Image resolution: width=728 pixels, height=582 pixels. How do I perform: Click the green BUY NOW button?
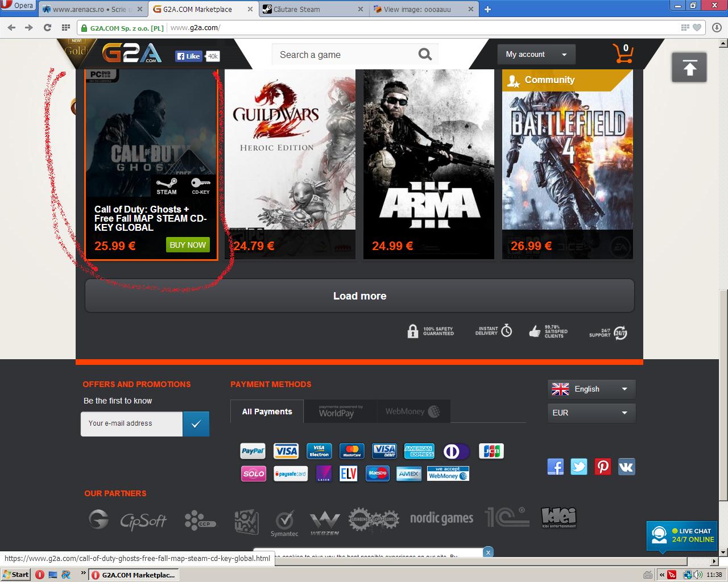(188, 245)
